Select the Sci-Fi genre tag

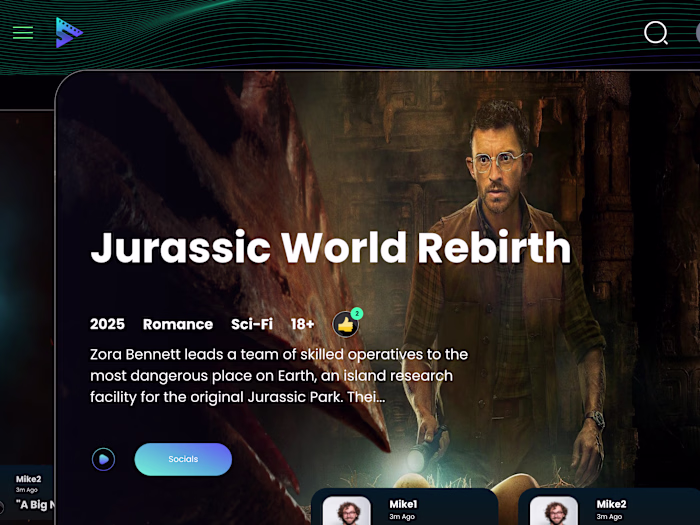point(252,324)
